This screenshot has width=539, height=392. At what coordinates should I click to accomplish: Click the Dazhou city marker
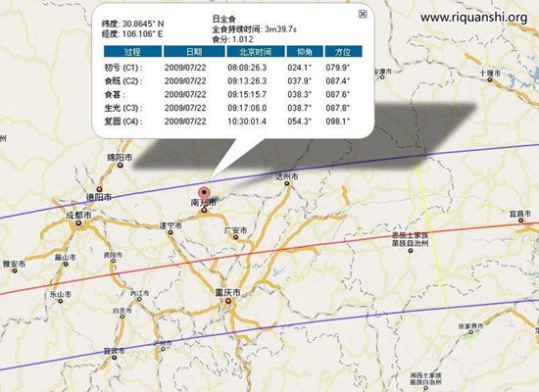pos(287,183)
